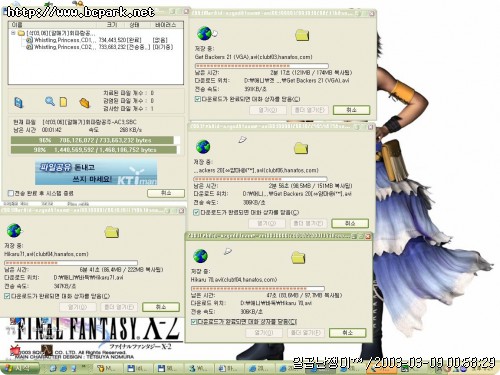
Task: Click folder icon in Get Backers 21 download dialog
Action: 302,35
